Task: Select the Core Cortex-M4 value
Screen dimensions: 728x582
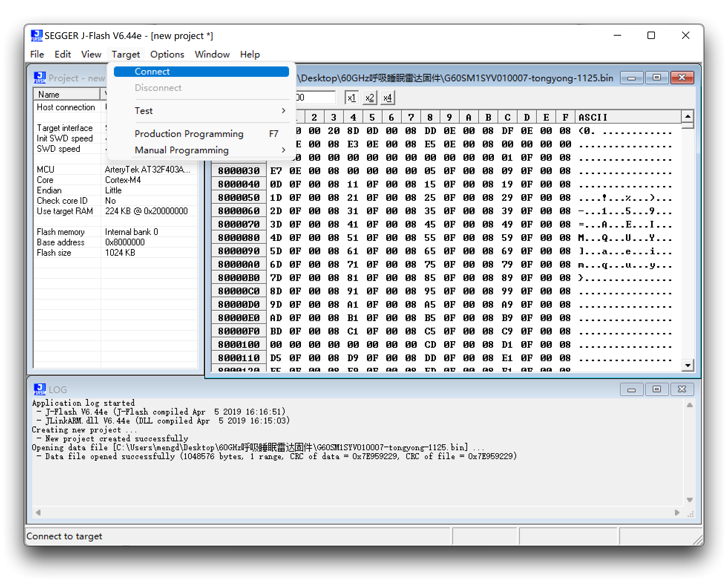Action: [x=123, y=180]
